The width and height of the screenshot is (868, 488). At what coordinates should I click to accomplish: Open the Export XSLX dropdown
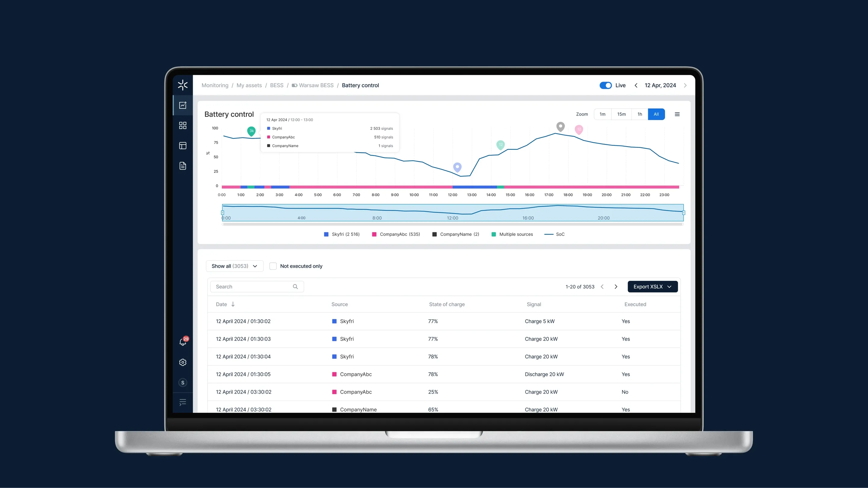coord(653,286)
